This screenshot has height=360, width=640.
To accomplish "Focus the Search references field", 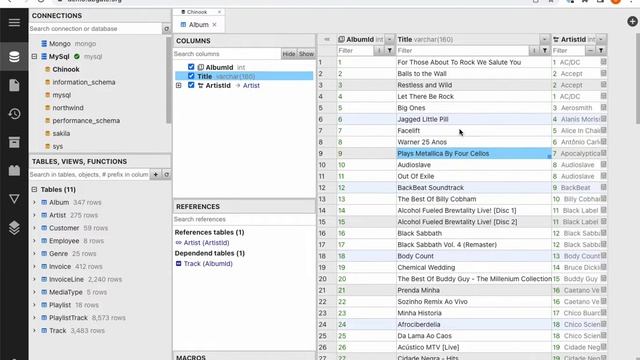I will coord(244,219).
